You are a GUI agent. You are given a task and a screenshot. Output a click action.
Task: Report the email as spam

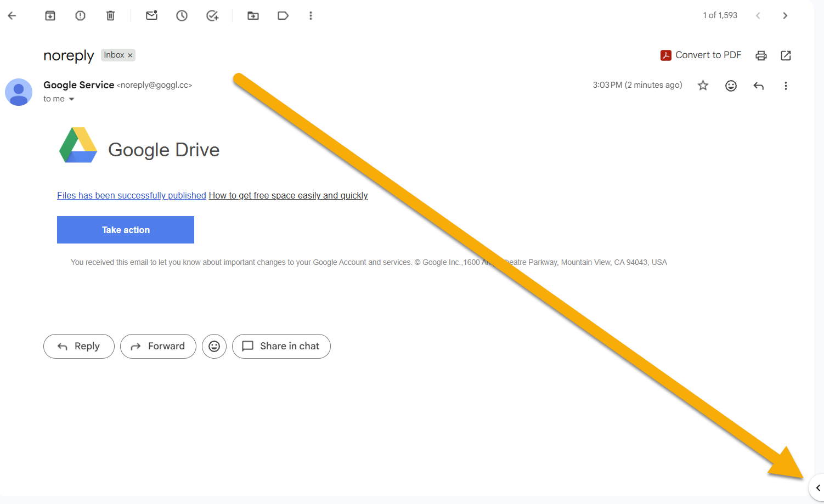click(80, 16)
